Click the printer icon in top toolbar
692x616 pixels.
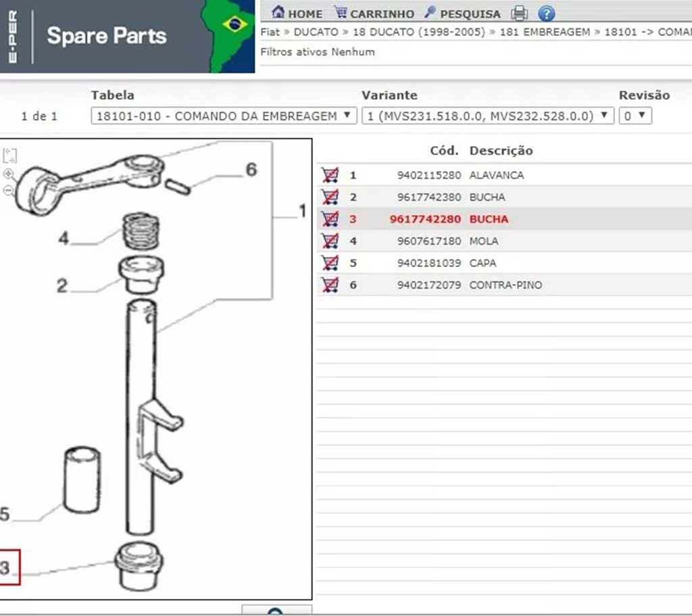(519, 13)
